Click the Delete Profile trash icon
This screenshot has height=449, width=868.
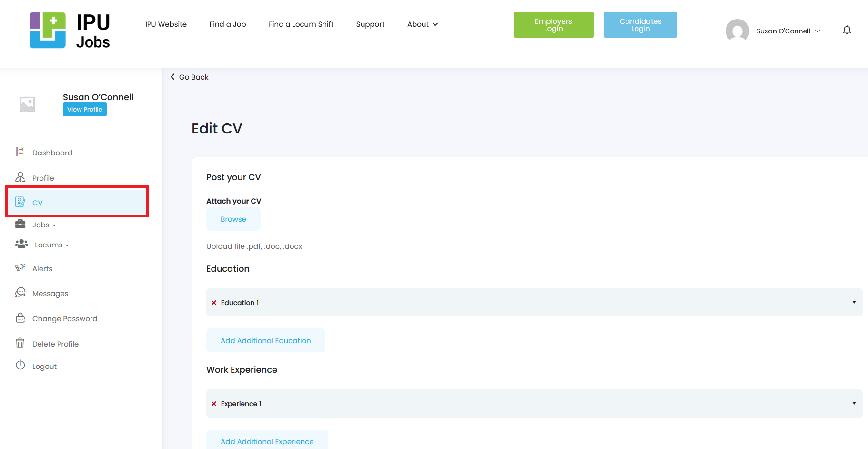tap(20, 343)
